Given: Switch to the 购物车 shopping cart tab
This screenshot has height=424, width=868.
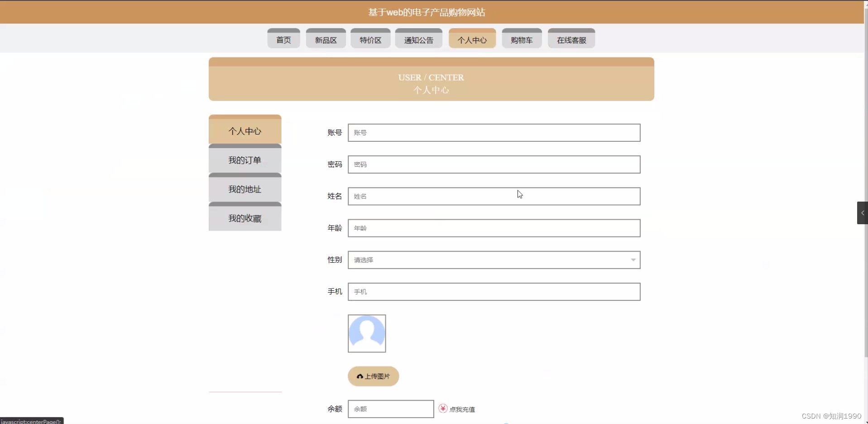Looking at the screenshot, I should point(522,40).
